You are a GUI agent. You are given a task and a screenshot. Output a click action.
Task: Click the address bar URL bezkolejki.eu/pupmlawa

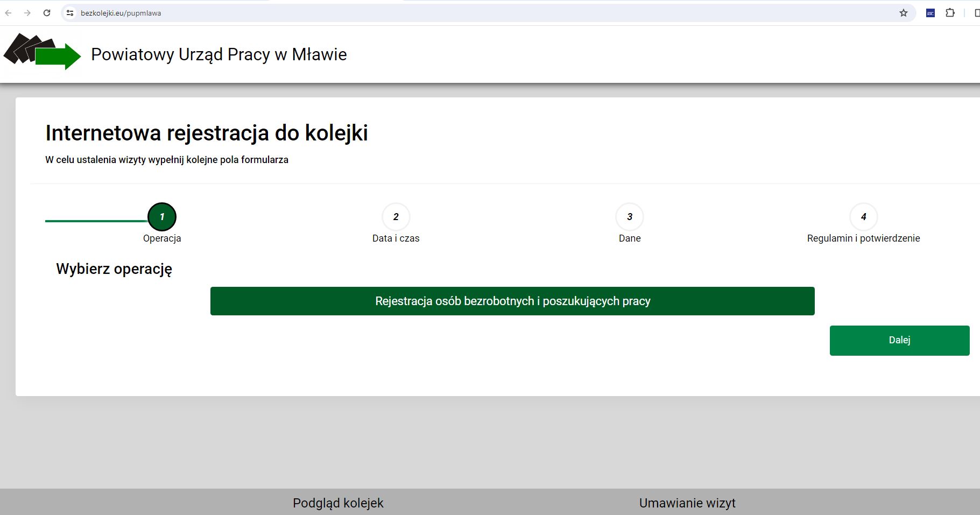tap(121, 13)
